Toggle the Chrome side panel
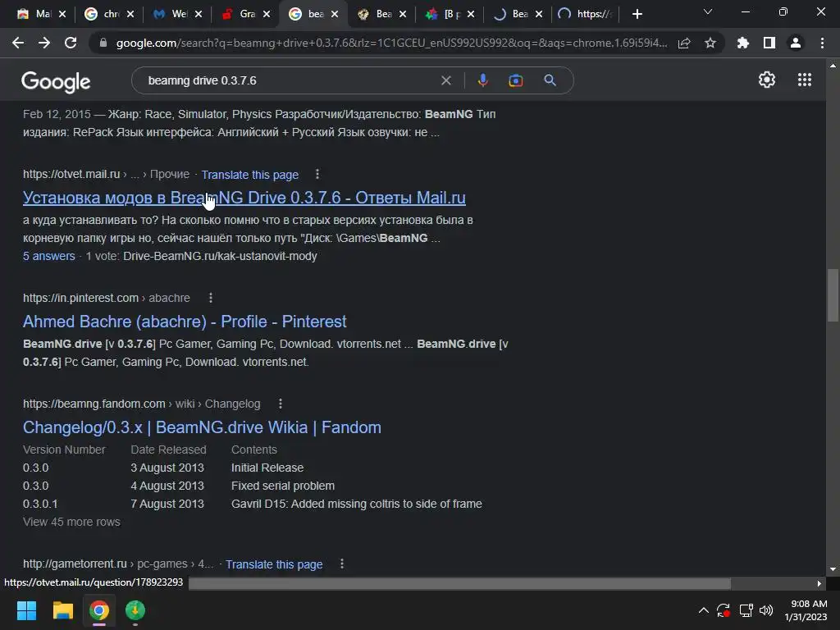 [769, 43]
